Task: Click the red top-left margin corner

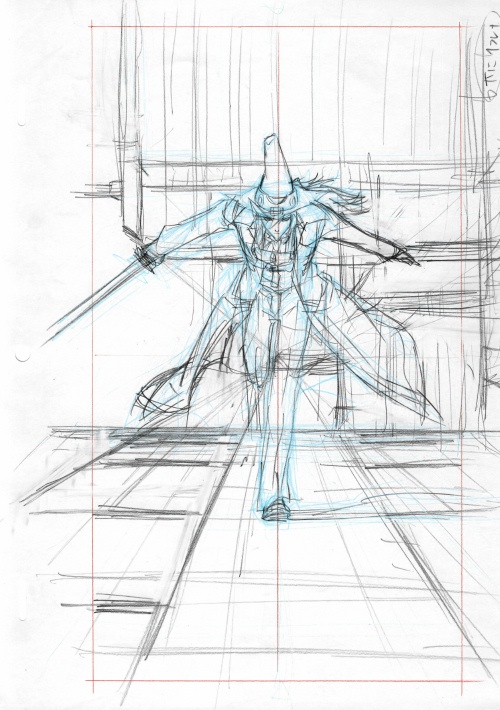Action: point(92,26)
